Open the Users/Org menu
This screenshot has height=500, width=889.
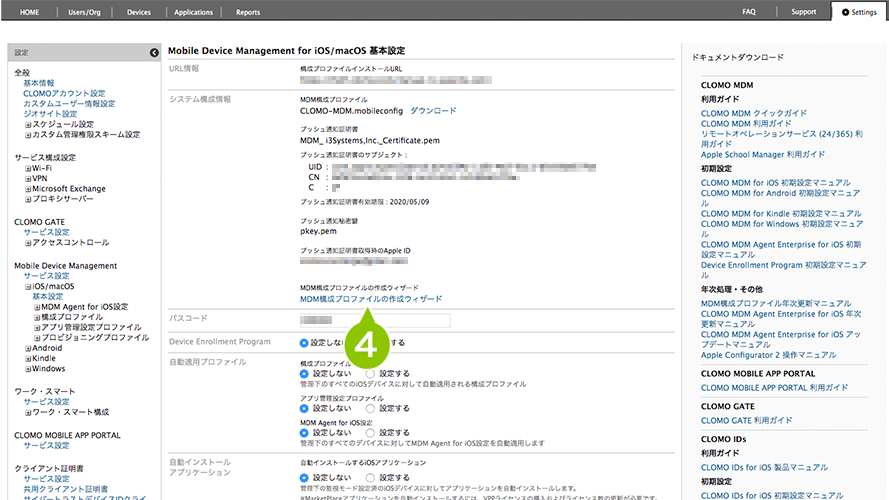[84, 12]
